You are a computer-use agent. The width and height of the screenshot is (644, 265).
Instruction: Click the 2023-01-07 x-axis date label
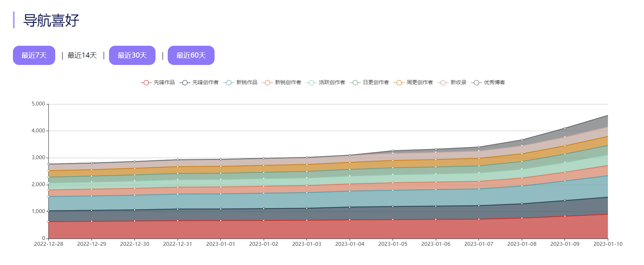(x=479, y=244)
